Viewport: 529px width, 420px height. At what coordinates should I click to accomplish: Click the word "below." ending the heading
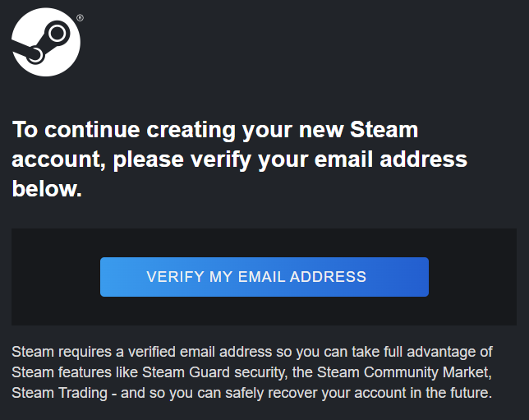click(47, 190)
